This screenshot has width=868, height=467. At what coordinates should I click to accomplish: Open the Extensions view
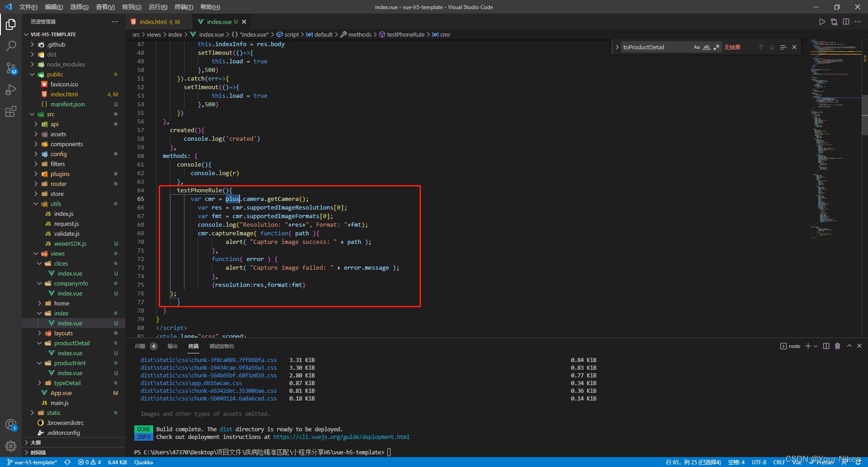pyautogui.click(x=11, y=111)
